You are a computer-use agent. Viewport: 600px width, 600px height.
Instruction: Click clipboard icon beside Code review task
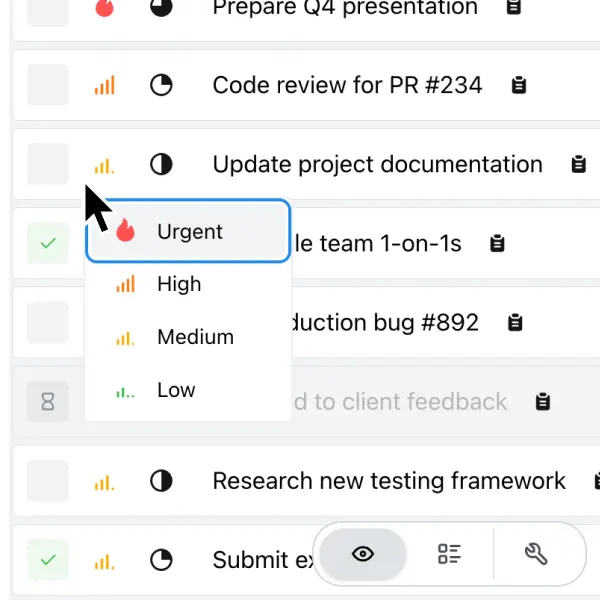[x=519, y=85]
